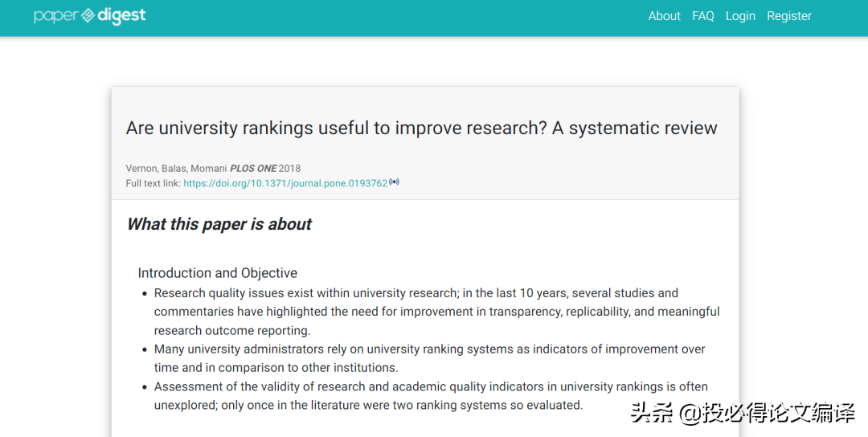Click the Register link

click(x=788, y=16)
